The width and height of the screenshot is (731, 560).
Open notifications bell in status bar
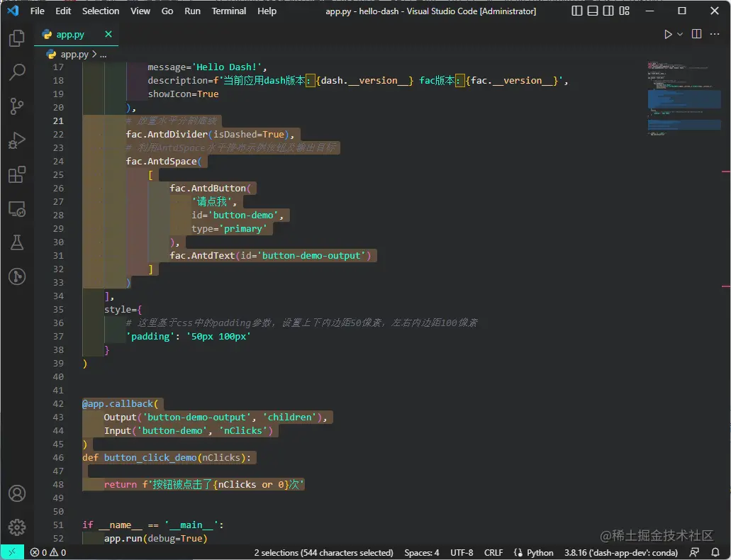coord(715,552)
